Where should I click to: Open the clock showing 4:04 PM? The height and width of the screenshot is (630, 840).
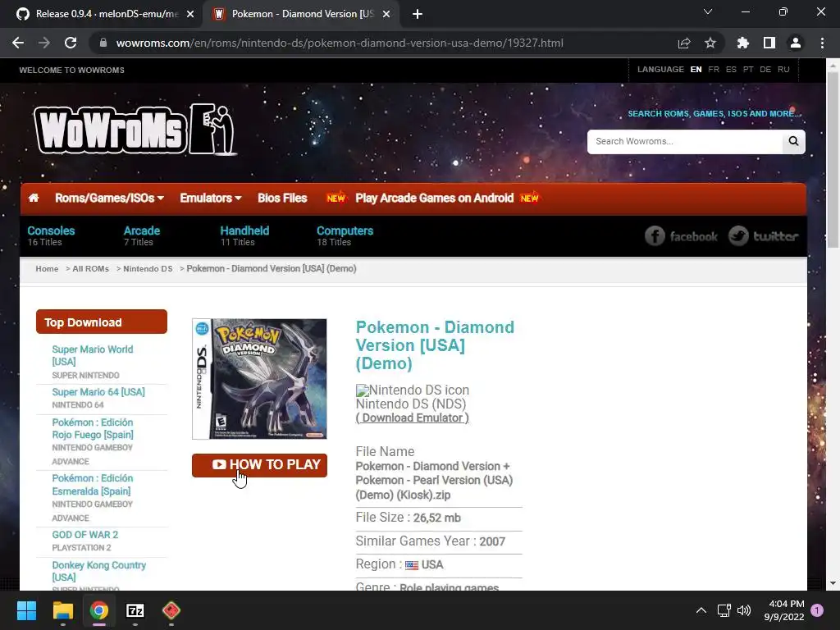784,610
